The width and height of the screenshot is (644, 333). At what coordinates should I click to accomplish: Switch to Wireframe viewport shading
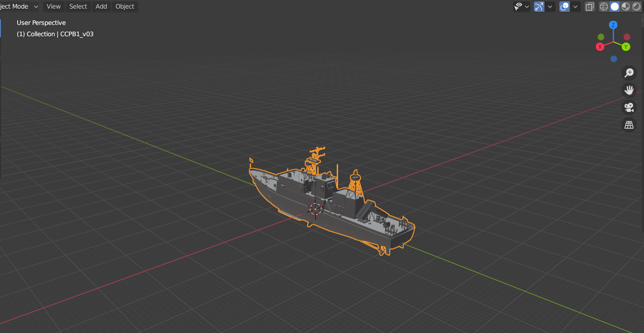[604, 6]
